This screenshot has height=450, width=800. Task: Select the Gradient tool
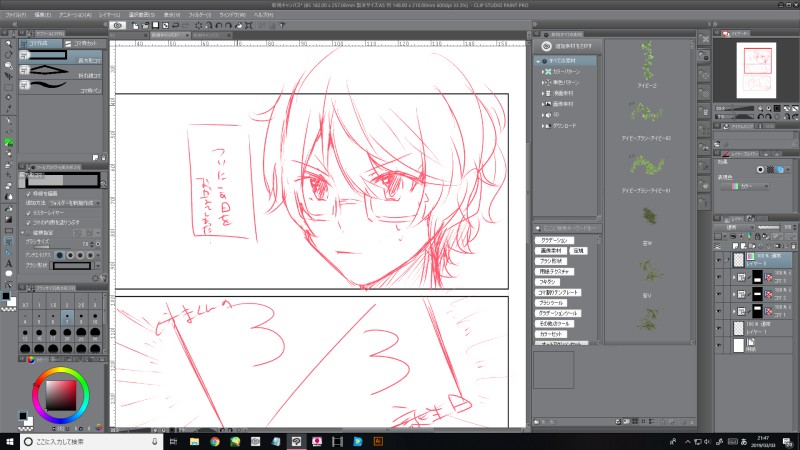pyautogui.click(x=8, y=219)
